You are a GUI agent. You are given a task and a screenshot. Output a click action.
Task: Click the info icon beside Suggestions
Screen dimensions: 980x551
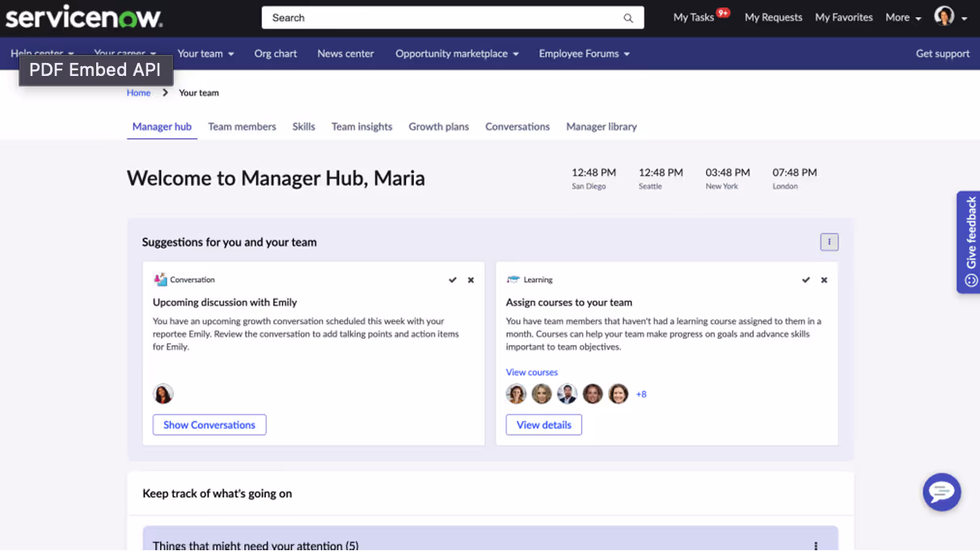pyautogui.click(x=829, y=242)
